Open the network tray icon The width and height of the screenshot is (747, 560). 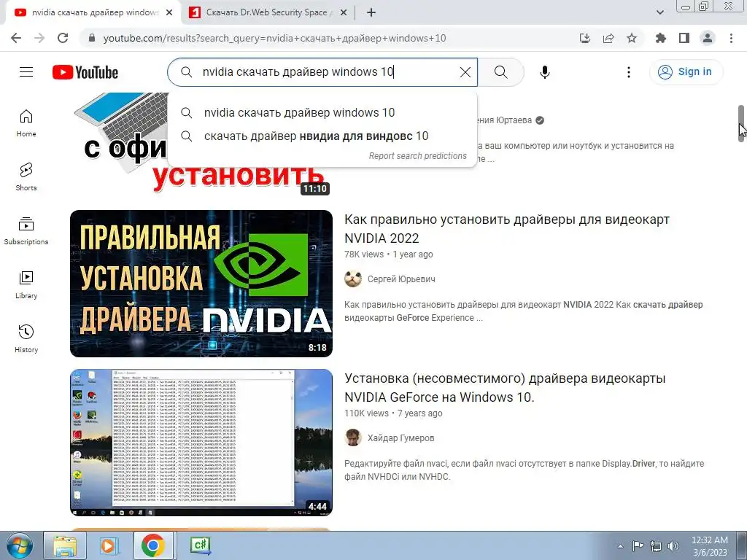point(656,546)
